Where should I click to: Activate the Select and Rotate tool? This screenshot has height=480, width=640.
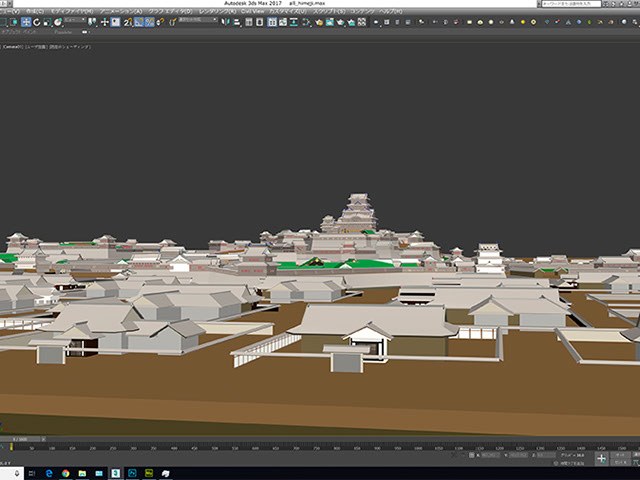(x=37, y=21)
